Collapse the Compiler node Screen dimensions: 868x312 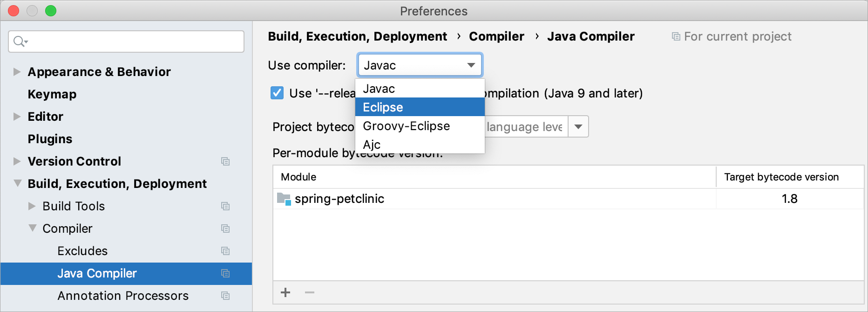pyautogui.click(x=32, y=228)
